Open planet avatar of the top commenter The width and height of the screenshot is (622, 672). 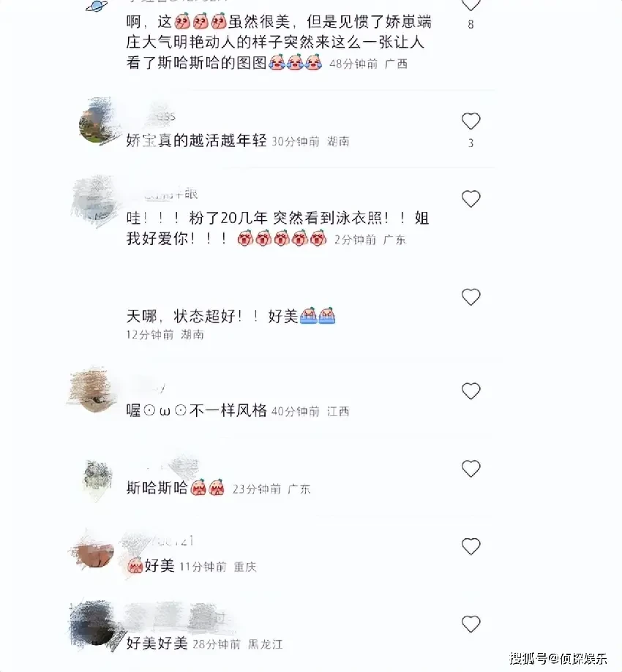97,6
